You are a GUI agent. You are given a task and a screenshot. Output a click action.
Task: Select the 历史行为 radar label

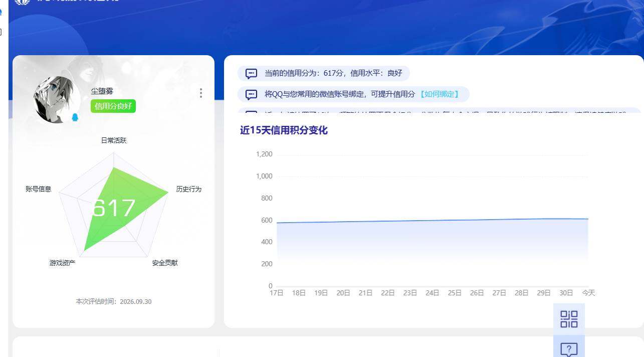tap(189, 189)
